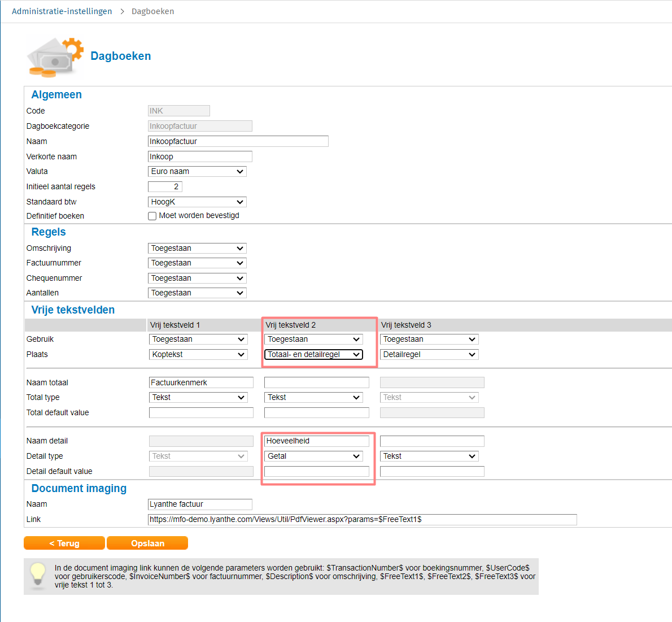Click the Factuurkenmerk naam totaal field

201,383
